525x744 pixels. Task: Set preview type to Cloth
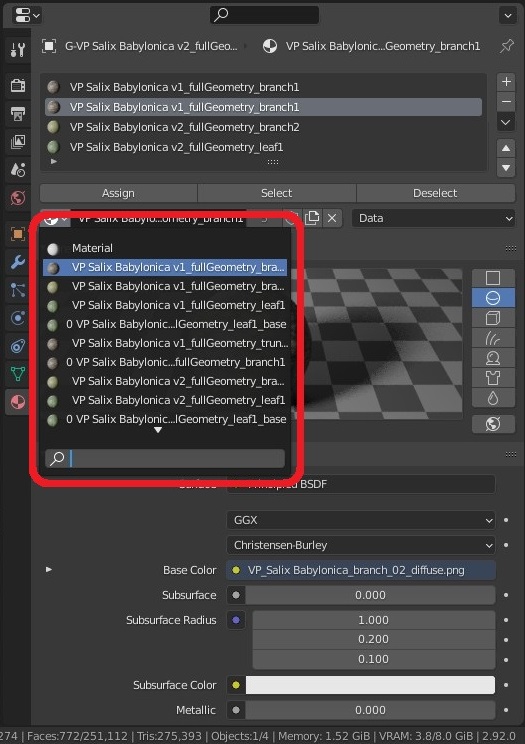[x=493, y=378]
